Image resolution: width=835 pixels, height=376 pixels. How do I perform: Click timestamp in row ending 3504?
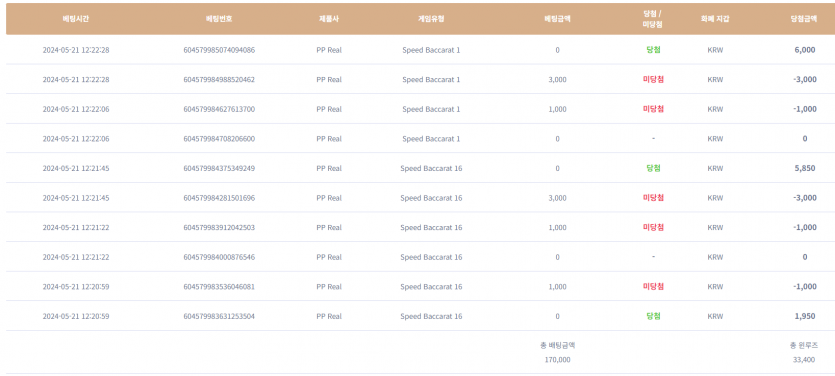(76, 316)
